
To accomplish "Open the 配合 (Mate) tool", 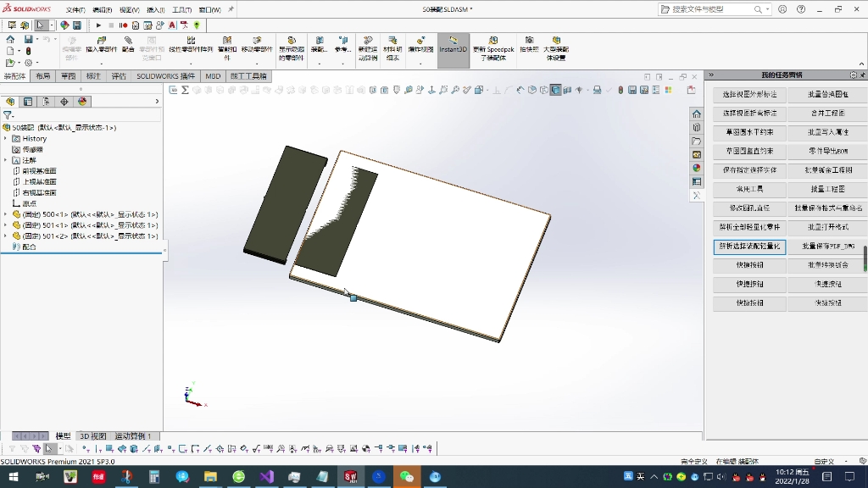I will click(x=127, y=45).
